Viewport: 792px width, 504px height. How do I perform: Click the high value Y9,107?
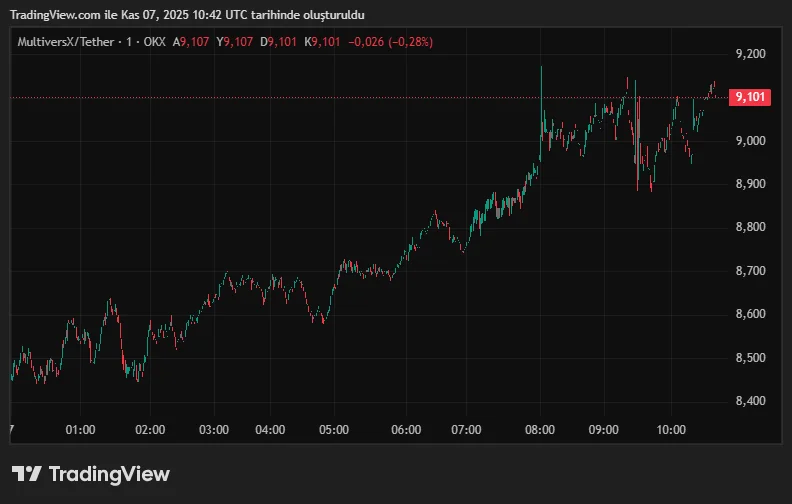tap(236, 42)
